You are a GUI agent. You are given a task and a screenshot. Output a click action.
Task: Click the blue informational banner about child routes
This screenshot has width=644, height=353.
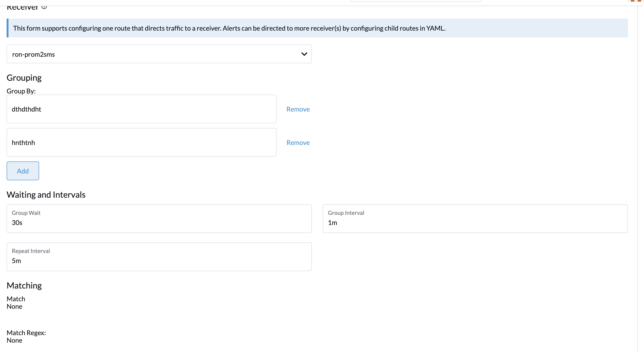317,28
